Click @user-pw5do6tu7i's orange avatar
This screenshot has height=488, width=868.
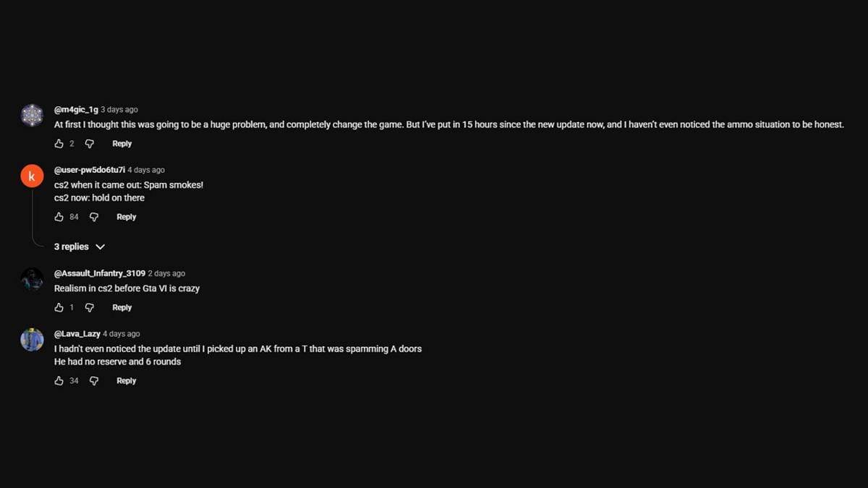[x=32, y=176]
